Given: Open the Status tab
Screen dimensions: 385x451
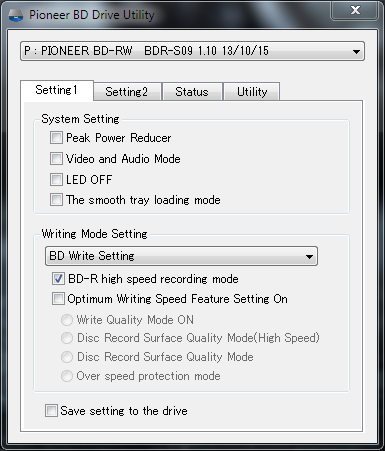Looking at the screenshot, I should click(192, 91).
